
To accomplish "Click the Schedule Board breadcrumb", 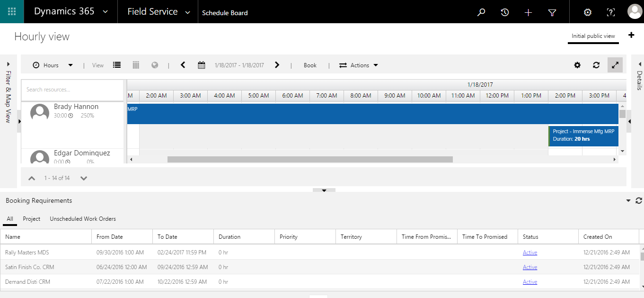I will (225, 13).
